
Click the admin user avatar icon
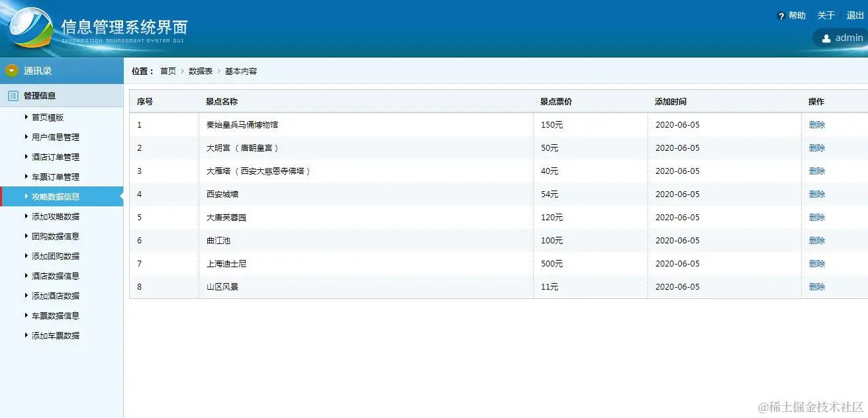(826, 38)
